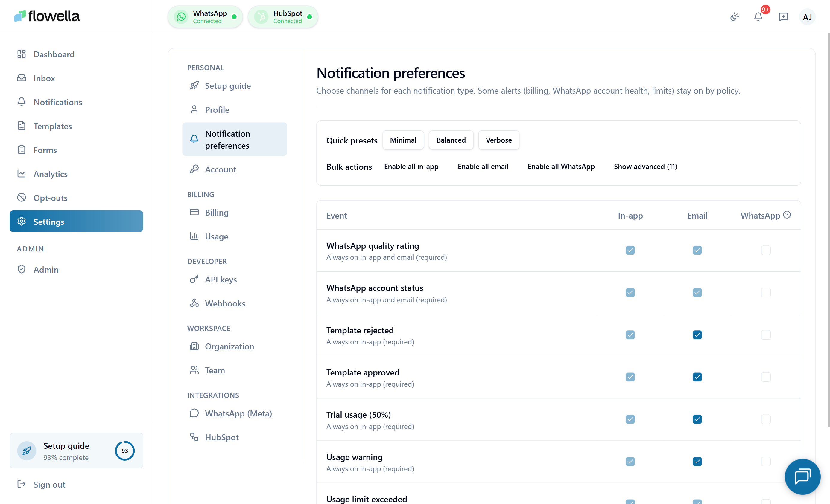The height and width of the screenshot is (504, 830).
Task: Toggle In-app checkbox for Template rejected
Action: [x=630, y=335]
